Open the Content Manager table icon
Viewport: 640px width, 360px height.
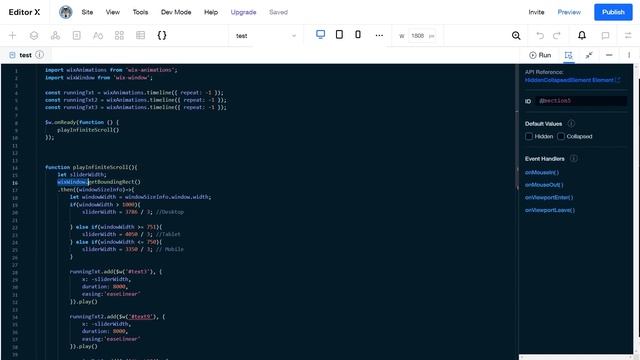[140, 36]
